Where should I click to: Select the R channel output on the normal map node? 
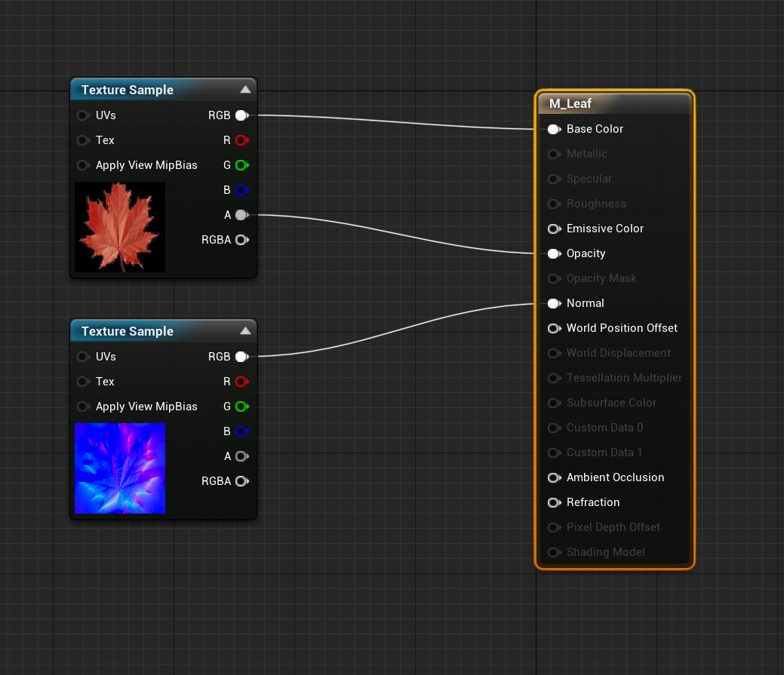pyautogui.click(x=241, y=382)
